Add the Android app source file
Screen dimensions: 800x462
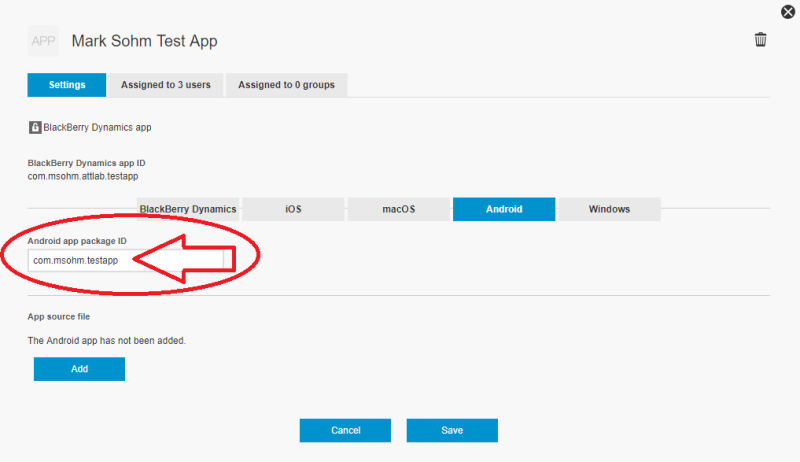(79, 369)
